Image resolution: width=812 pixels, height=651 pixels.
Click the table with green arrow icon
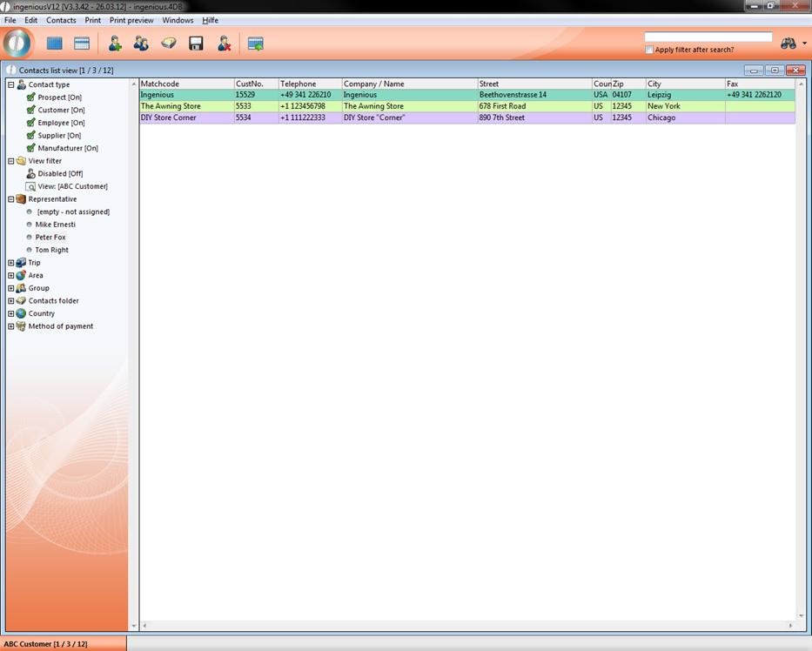click(255, 44)
